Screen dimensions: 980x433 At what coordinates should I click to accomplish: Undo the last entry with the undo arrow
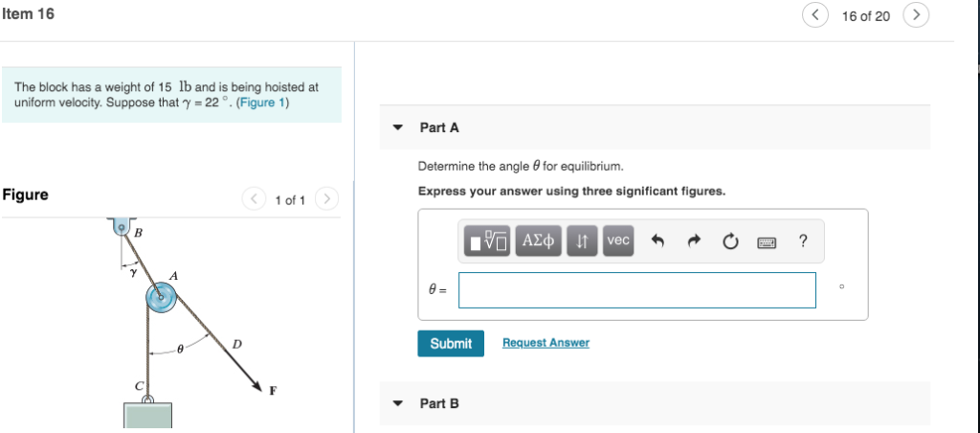[x=657, y=240]
